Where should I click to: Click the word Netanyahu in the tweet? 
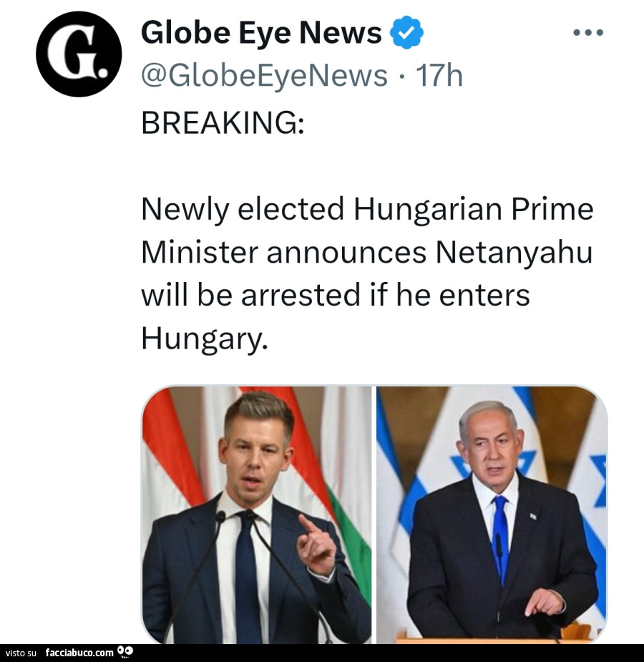point(514,252)
